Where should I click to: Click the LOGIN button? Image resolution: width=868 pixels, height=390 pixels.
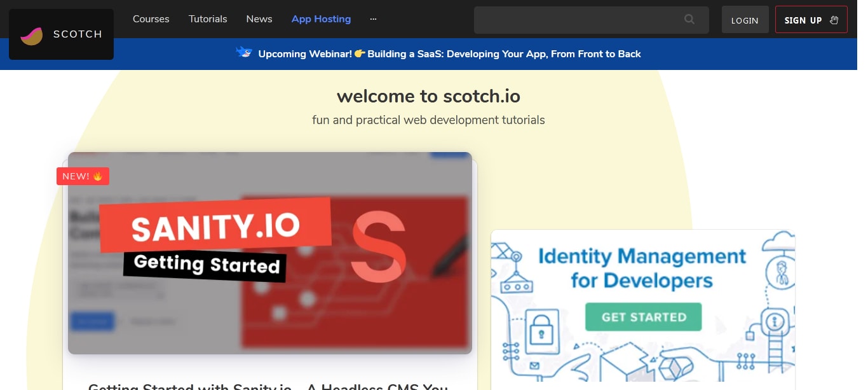coord(745,20)
